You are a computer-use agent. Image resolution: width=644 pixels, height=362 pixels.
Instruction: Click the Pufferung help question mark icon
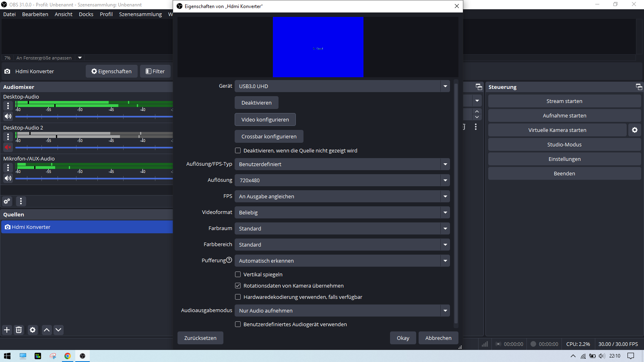pos(229,260)
